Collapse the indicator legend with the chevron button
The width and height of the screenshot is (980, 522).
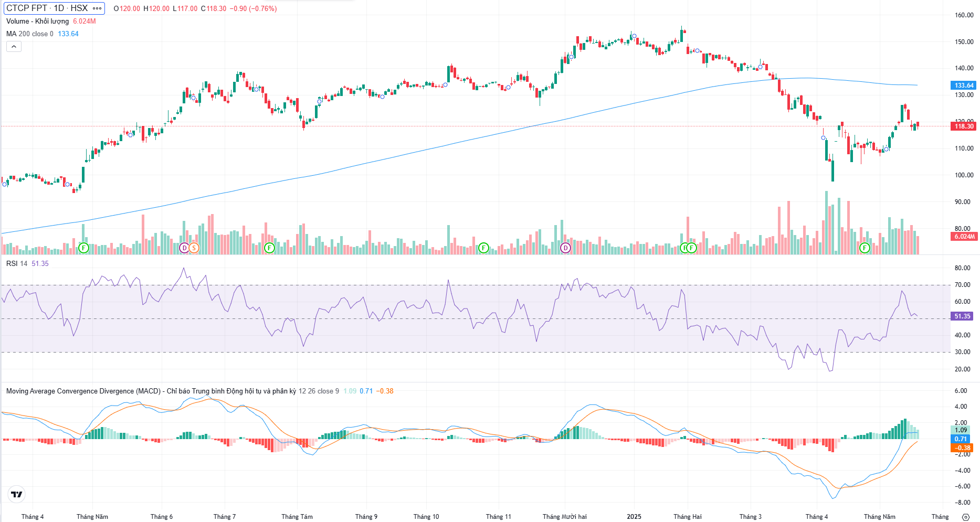point(14,47)
